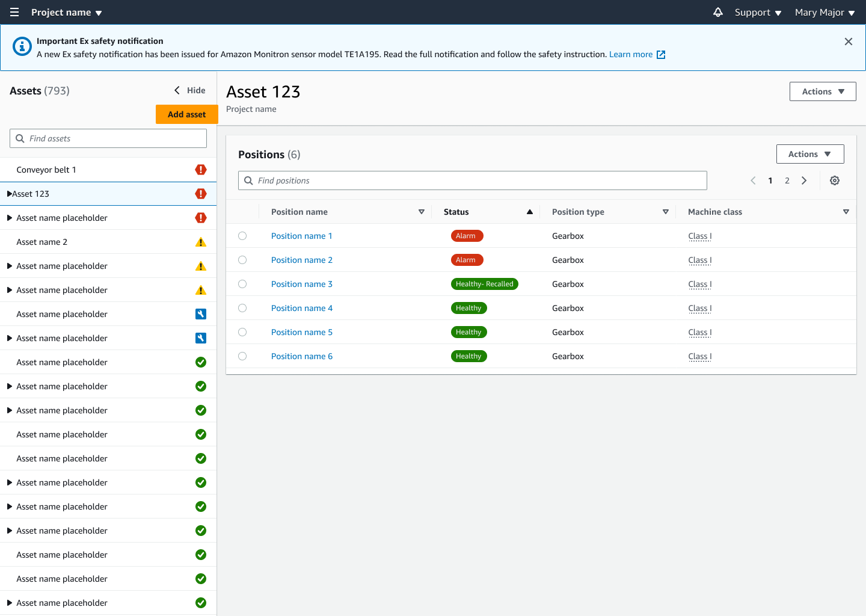Click the blue maintenance icon in the asset list

pyautogui.click(x=201, y=313)
